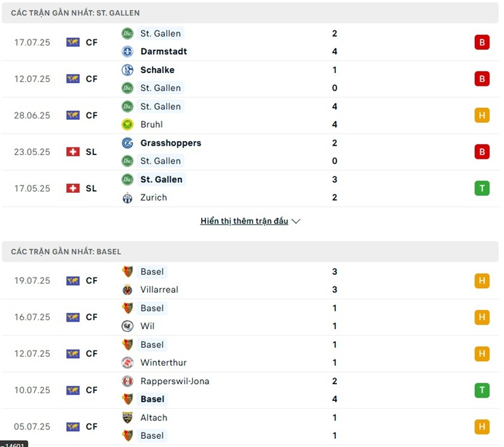Screen dimensions: 504x447
Task: Click the Wil team logo
Action: (128, 326)
